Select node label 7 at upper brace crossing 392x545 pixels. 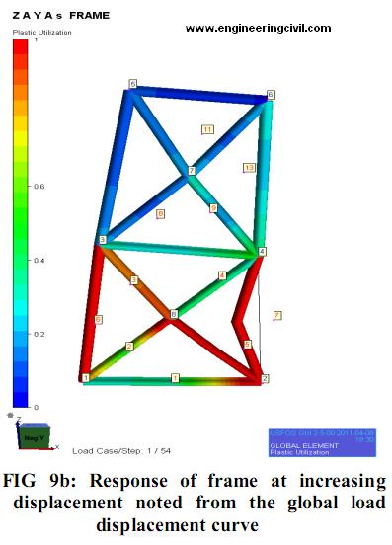pyautogui.click(x=192, y=170)
